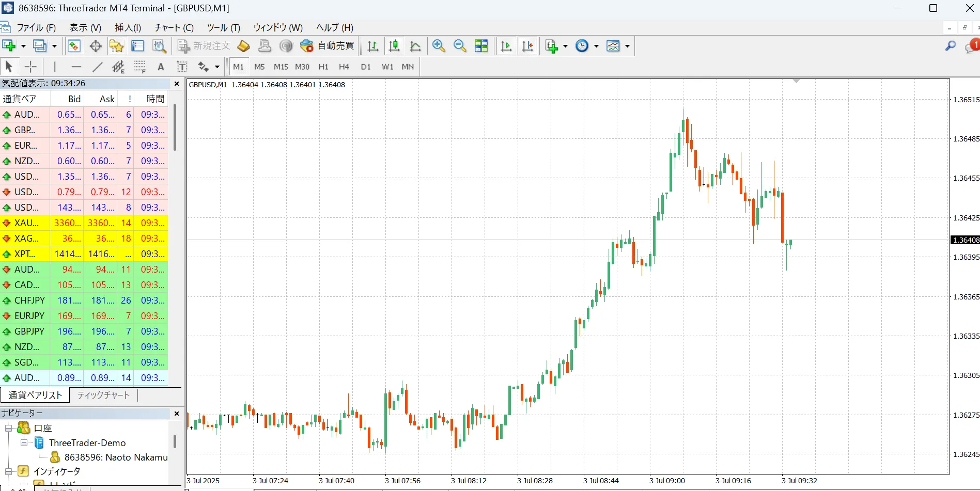Zoom in on the chart

tap(439, 46)
